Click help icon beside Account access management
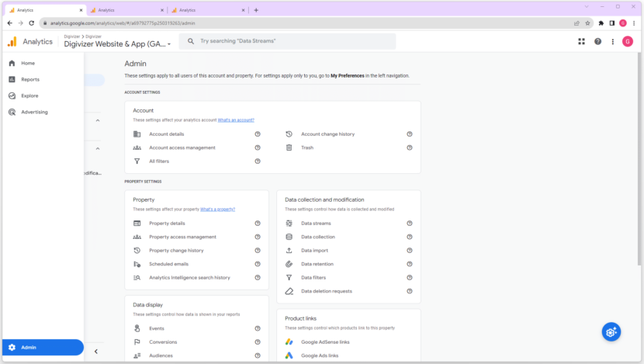This screenshot has width=644, height=364. 258,147
